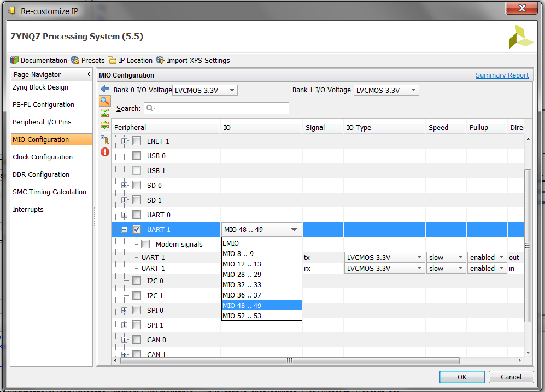Enable the USB 1 checkbox
545x392 pixels.
(137, 170)
